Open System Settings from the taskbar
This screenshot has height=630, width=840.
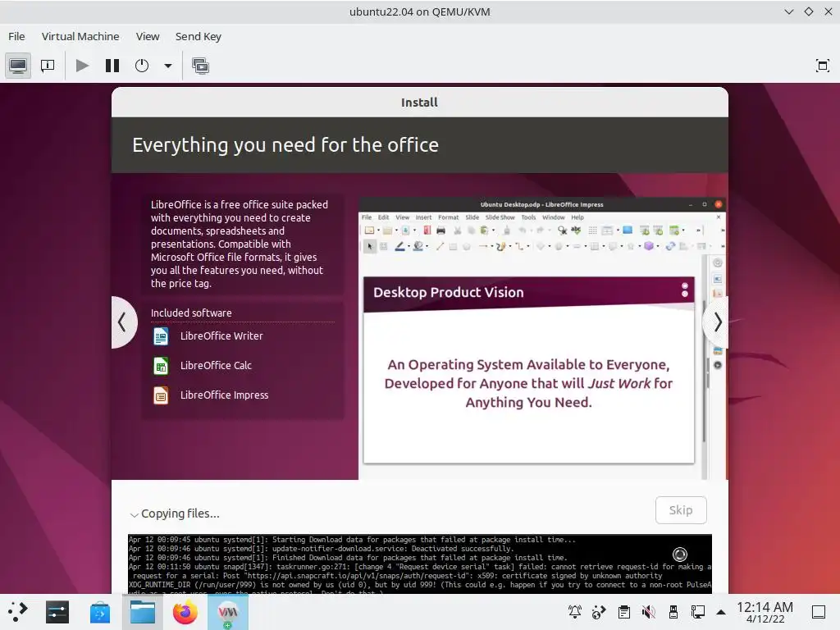click(57, 612)
